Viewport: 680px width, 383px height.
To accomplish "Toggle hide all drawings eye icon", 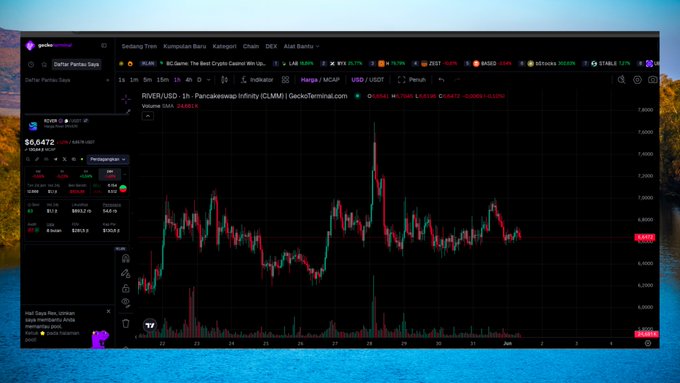I will tap(126, 302).
